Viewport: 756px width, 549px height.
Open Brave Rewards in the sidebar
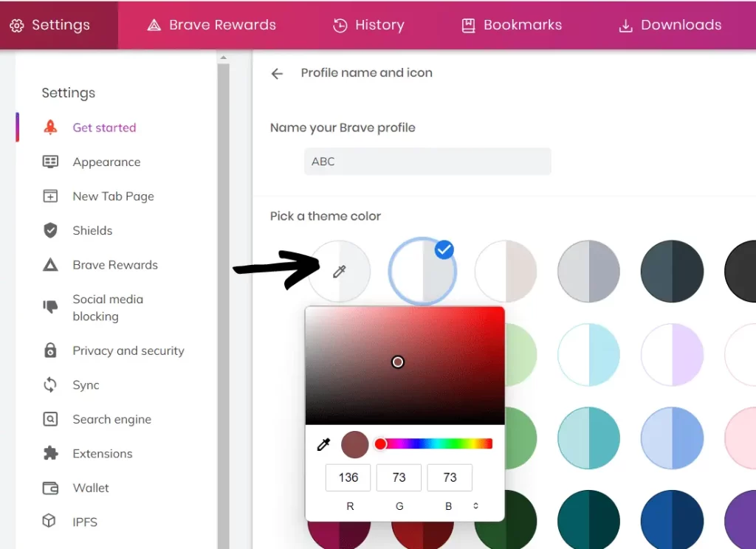pos(115,265)
